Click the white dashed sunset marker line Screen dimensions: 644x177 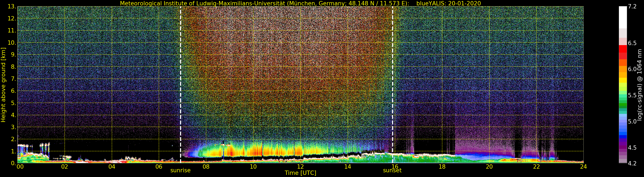click(392, 85)
